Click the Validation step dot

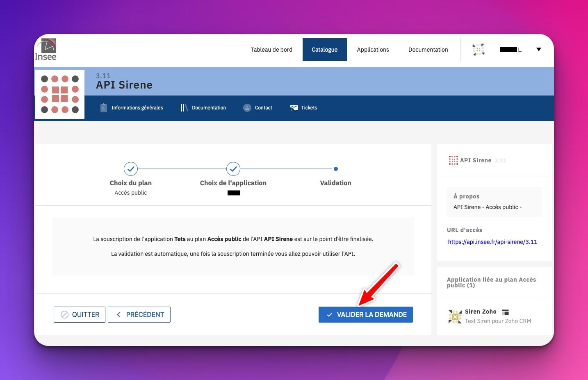tap(336, 169)
